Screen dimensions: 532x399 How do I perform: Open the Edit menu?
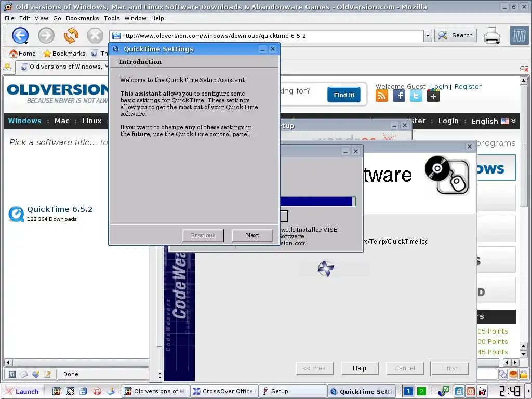(24, 18)
